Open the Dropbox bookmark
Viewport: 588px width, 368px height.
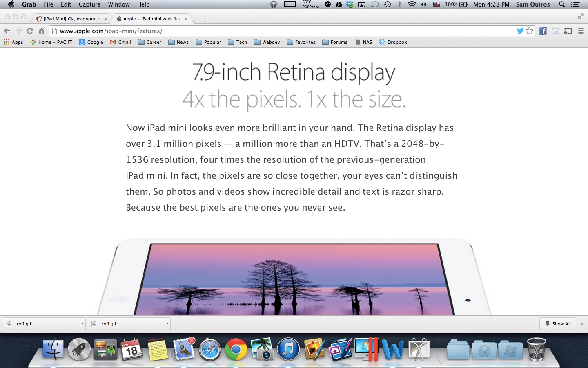pos(393,42)
